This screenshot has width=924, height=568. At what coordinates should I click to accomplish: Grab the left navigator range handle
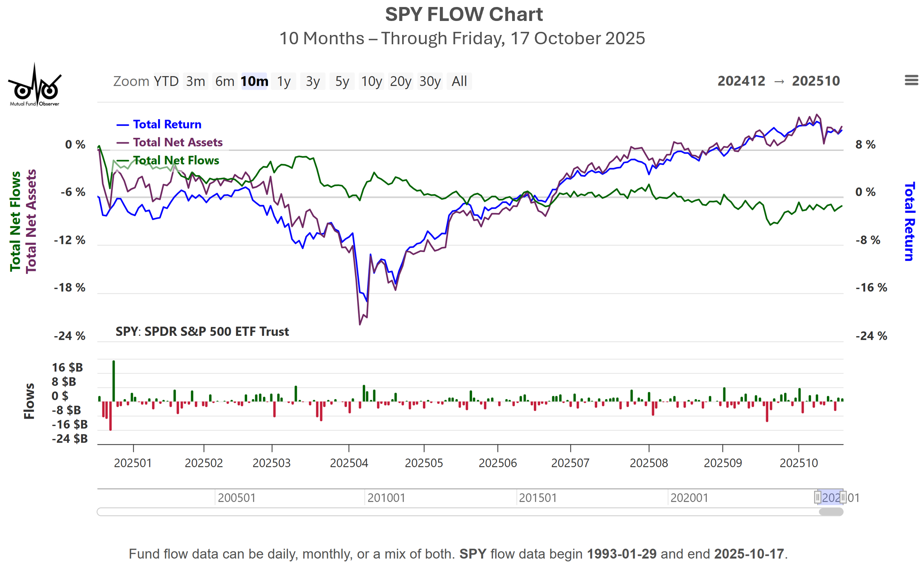click(818, 497)
